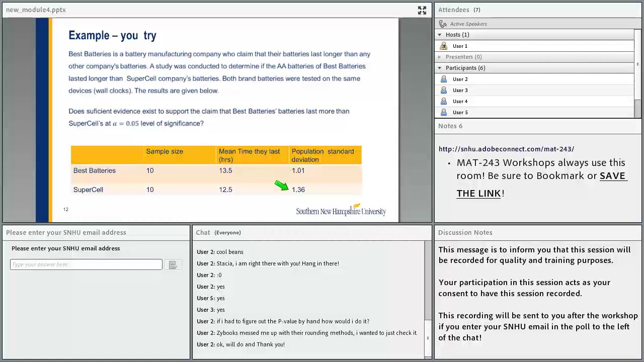Click the Sample size column header

165,151
